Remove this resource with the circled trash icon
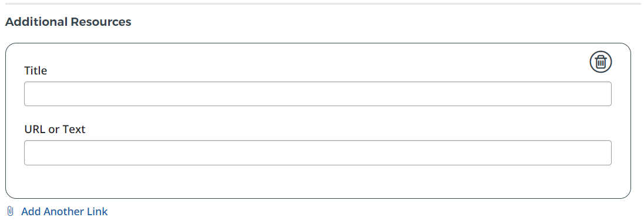Image resolution: width=644 pixels, height=224 pixels. click(601, 62)
